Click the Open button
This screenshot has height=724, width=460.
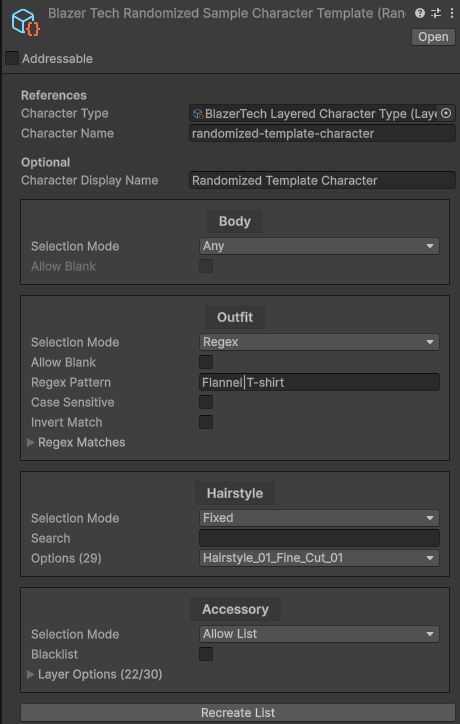433,37
